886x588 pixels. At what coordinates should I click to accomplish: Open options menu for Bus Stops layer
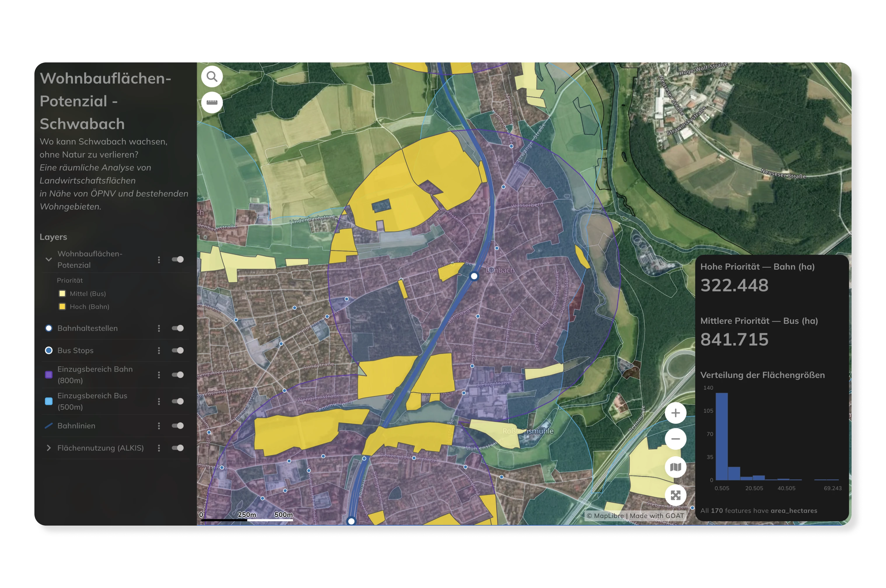point(159,350)
